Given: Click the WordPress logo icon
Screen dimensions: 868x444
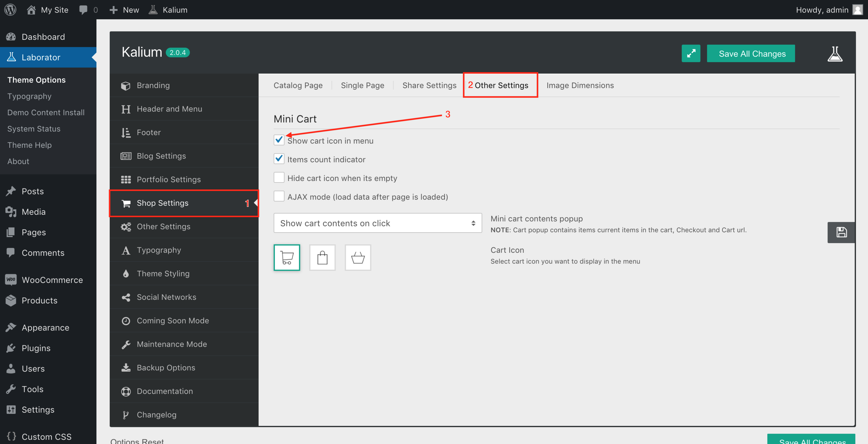Looking at the screenshot, I should pos(10,10).
